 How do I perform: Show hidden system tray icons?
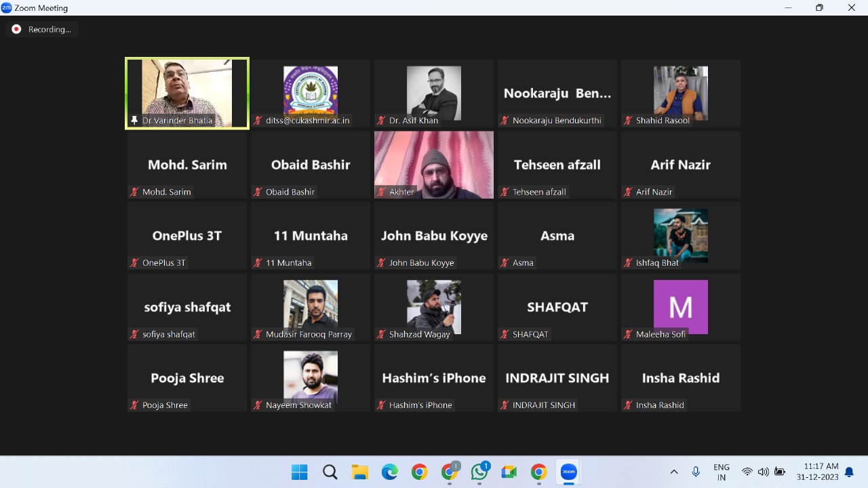click(674, 472)
